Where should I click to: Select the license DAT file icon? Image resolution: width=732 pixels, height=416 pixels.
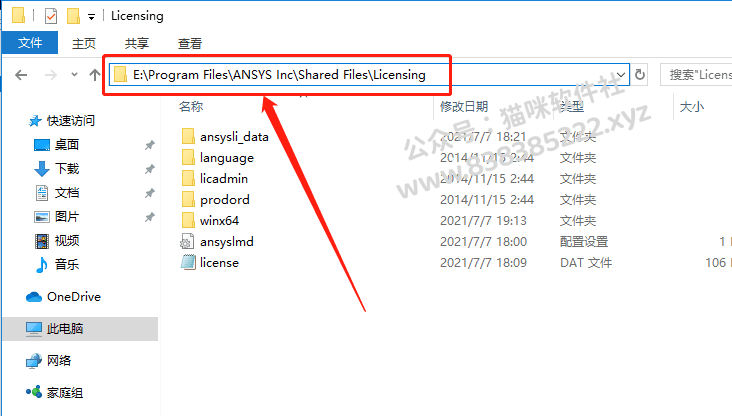(188, 262)
